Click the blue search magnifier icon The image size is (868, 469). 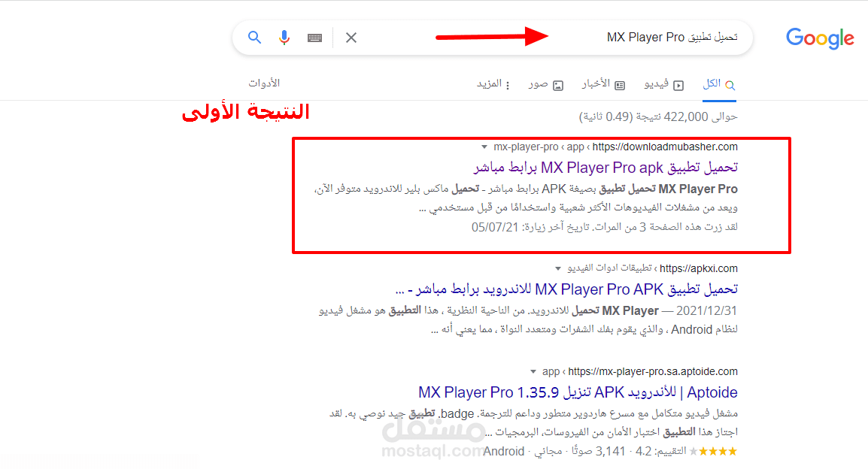coord(254,38)
